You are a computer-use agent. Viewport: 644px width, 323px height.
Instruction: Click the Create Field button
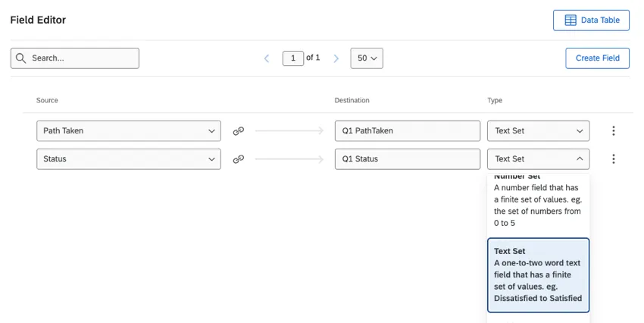597,58
